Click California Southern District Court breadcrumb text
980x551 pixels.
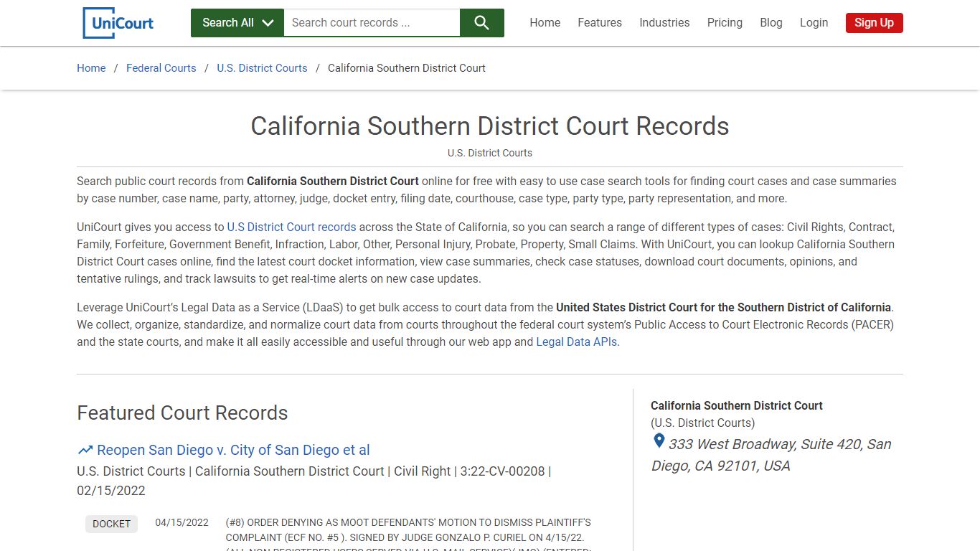(407, 68)
